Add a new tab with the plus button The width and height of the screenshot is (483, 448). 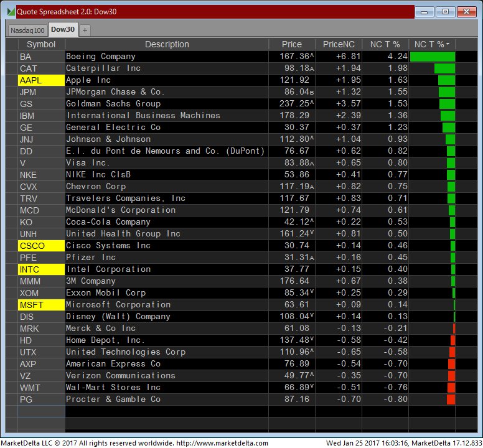[85, 30]
